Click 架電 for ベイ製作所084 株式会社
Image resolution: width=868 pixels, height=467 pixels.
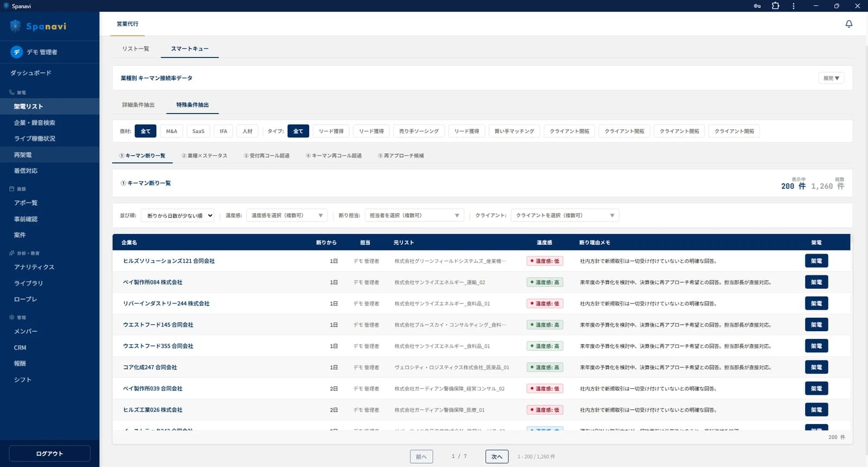816,282
